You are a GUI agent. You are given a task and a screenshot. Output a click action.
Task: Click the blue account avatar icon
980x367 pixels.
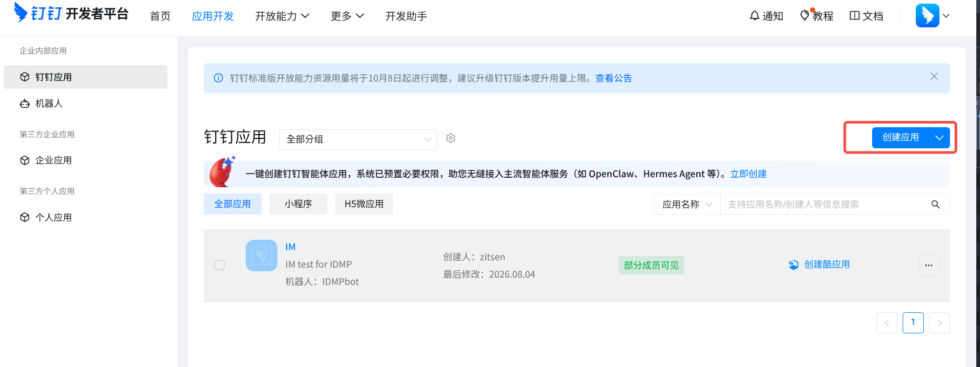[927, 15]
